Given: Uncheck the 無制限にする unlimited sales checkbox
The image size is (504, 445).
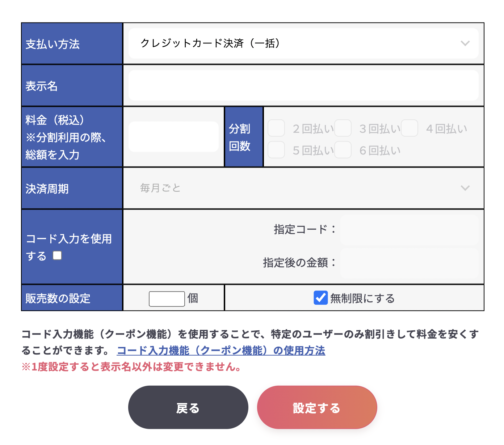Looking at the screenshot, I should click(x=321, y=298).
